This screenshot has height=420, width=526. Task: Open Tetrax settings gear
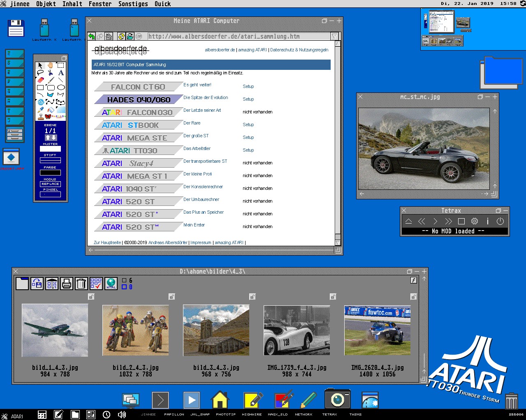coord(474,221)
